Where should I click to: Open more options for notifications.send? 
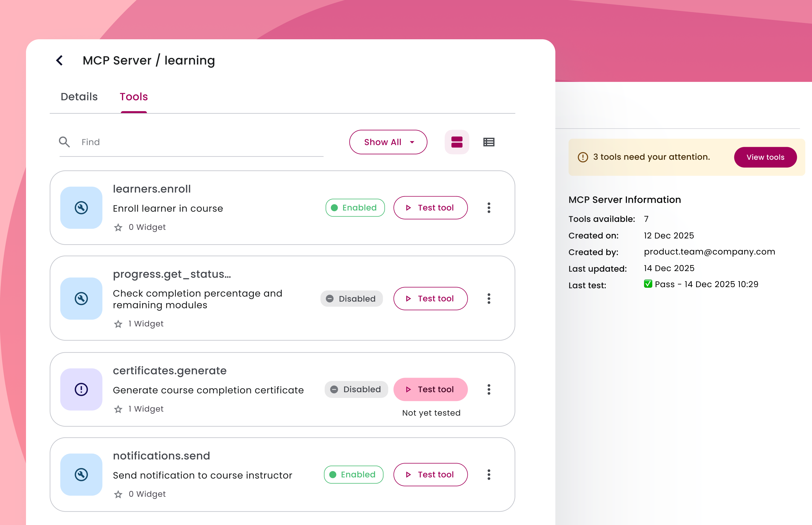click(x=488, y=475)
